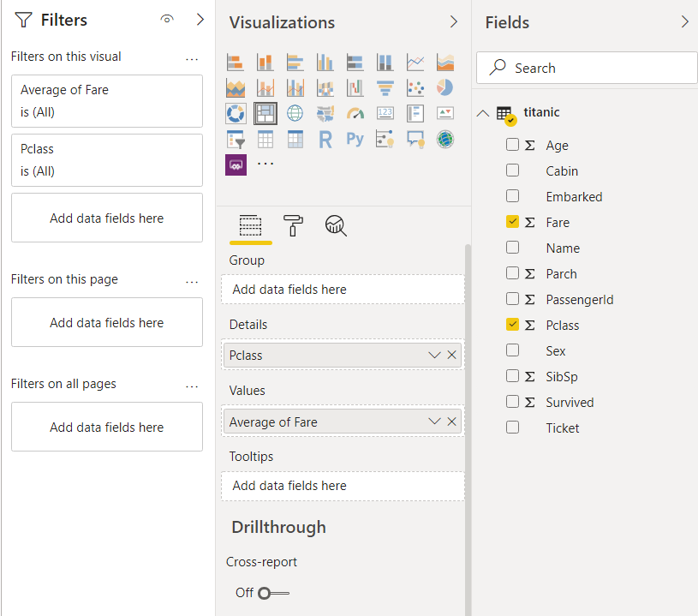This screenshot has width=698, height=616.
Task: Select the pie chart visualization
Action: (444, 87)
